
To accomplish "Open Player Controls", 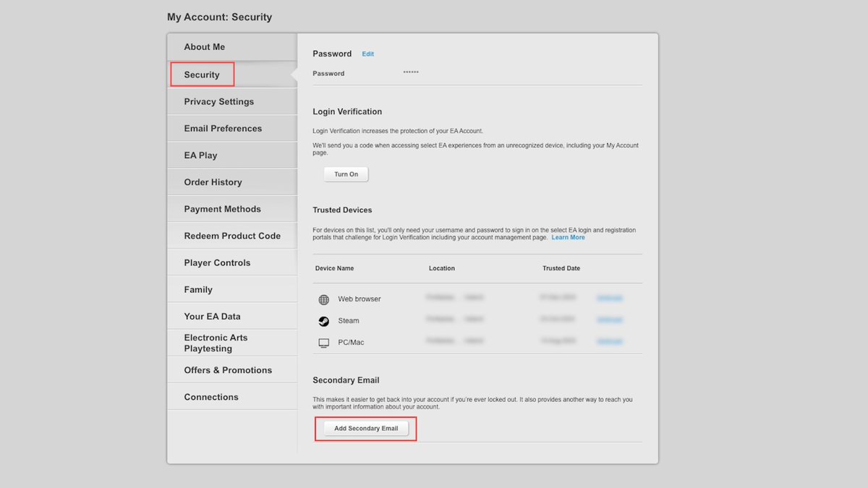I will pos(232,262).
